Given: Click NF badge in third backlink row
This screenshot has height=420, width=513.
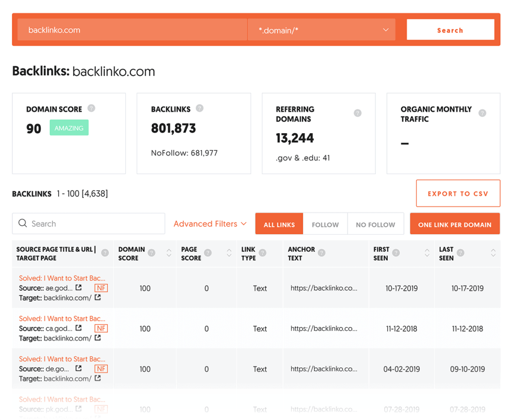Looking at the screenshot, I should pos(101,369).
